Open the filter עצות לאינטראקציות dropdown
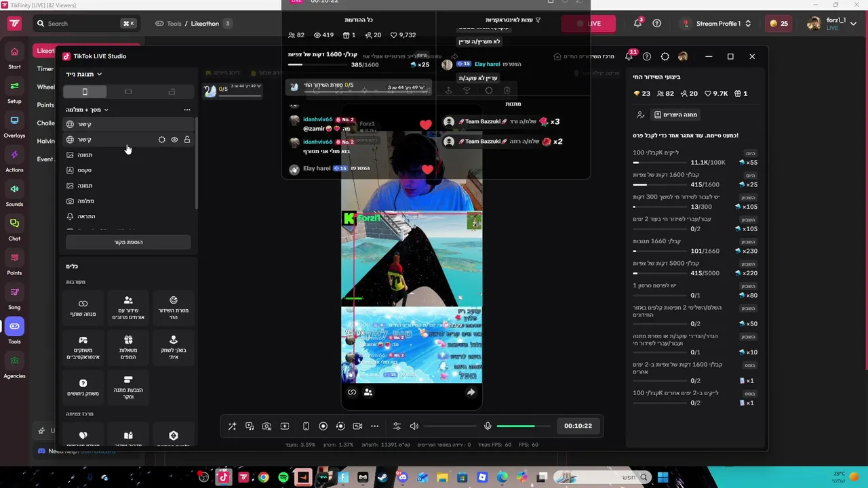Screen dimensions: 868x488 513,20
